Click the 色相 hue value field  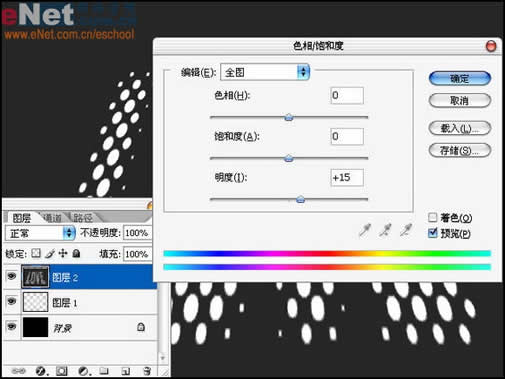tap(347, 96)
